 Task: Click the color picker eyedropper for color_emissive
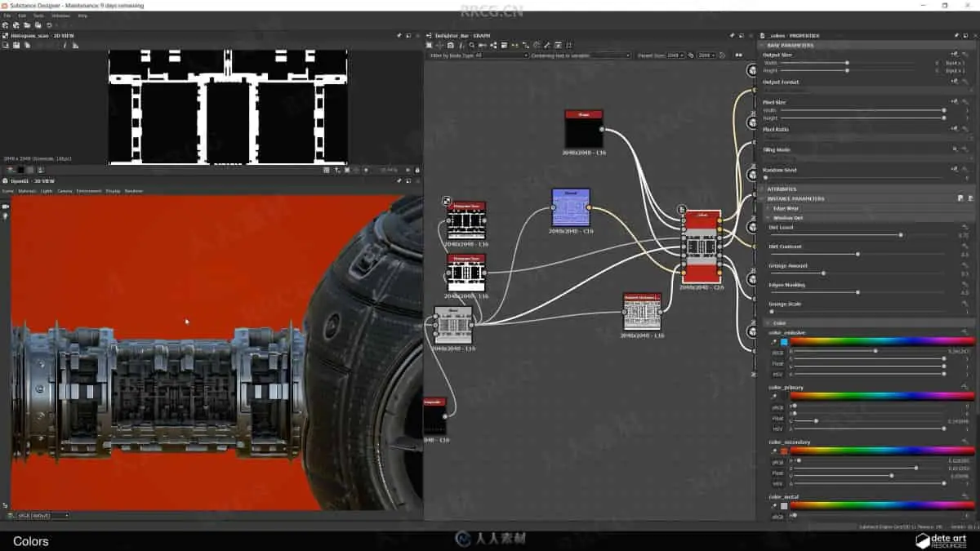click(774, 342)
